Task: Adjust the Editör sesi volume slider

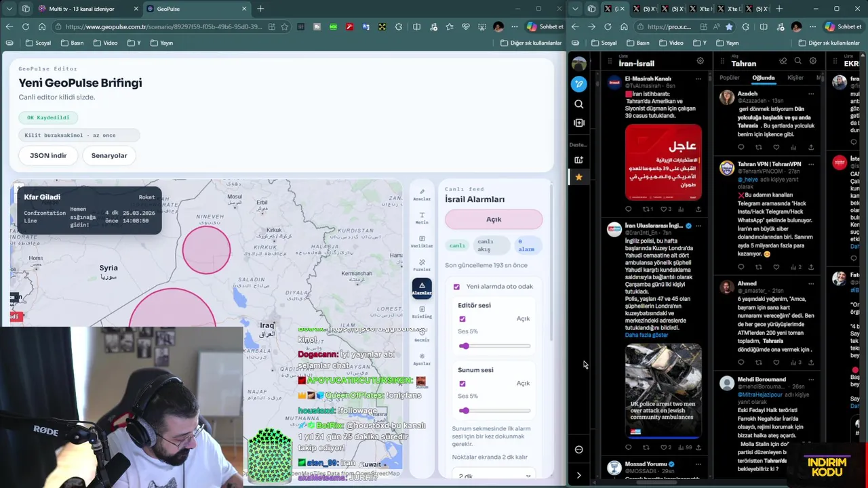Action: [494, 346]
